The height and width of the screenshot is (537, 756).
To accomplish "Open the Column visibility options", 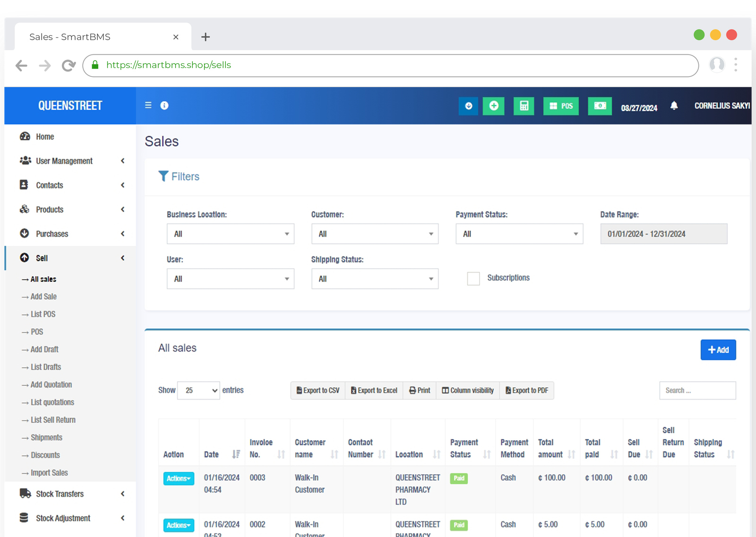I will (468, 391).
